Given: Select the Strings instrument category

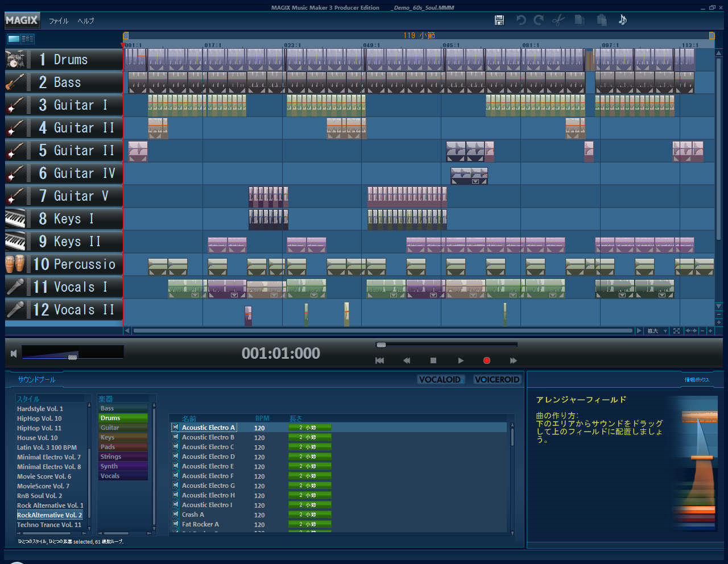Looking at the screenshot, I should (x=123, y=457).
